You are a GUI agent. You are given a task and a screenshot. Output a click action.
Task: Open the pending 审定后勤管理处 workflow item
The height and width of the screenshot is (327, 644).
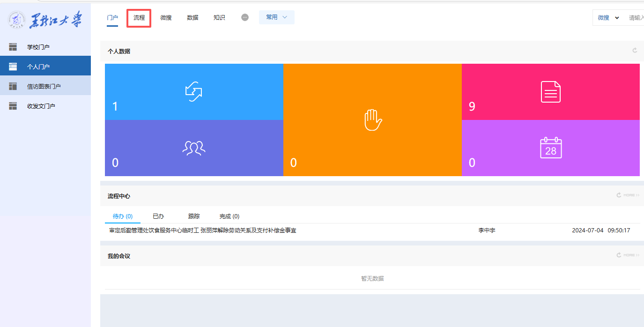tap(202, 230)
